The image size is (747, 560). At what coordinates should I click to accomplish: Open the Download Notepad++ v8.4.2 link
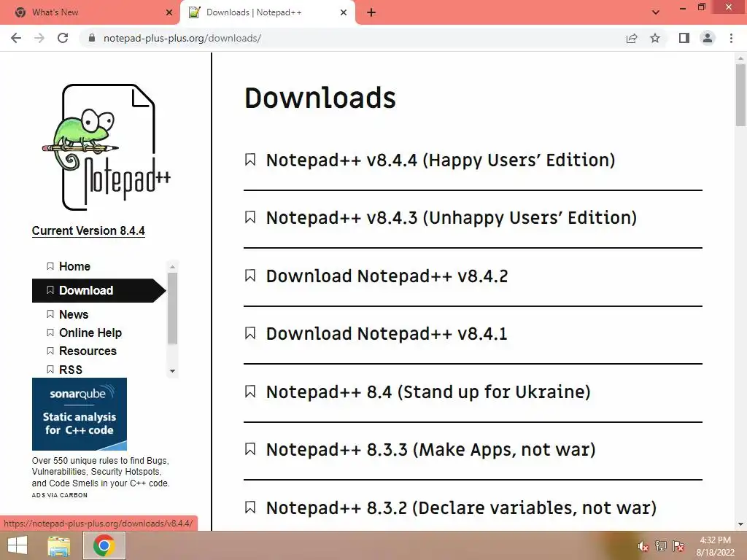point(387,276)
